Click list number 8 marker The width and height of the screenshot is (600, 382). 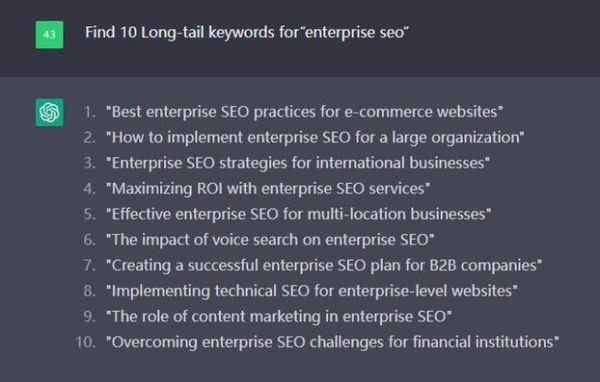tap(90, 291)
